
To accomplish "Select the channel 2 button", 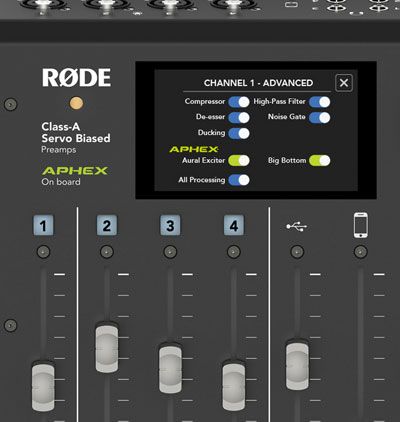I will coord(107,226).
